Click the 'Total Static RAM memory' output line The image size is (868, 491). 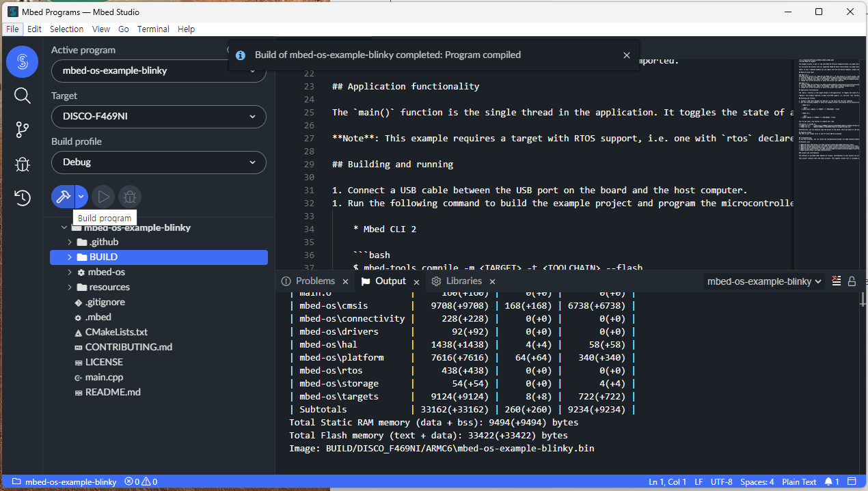[433, 423]
